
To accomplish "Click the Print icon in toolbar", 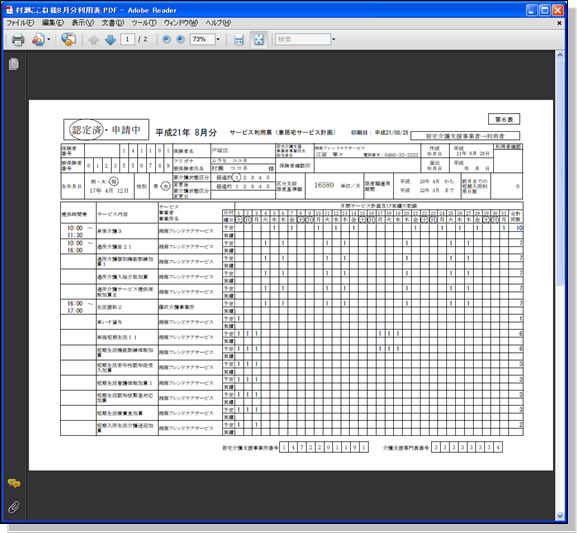I will (18, 39).
